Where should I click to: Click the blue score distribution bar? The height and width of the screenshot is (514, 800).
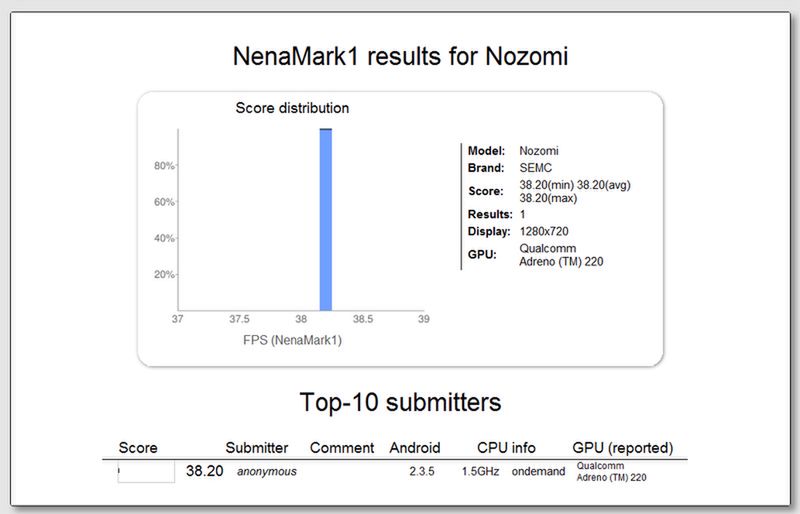[x=325, y=220]
